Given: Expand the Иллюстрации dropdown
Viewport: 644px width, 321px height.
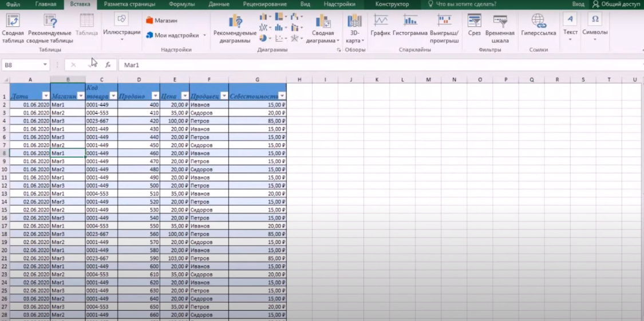Looking at the screenshot, I should 121,32.
